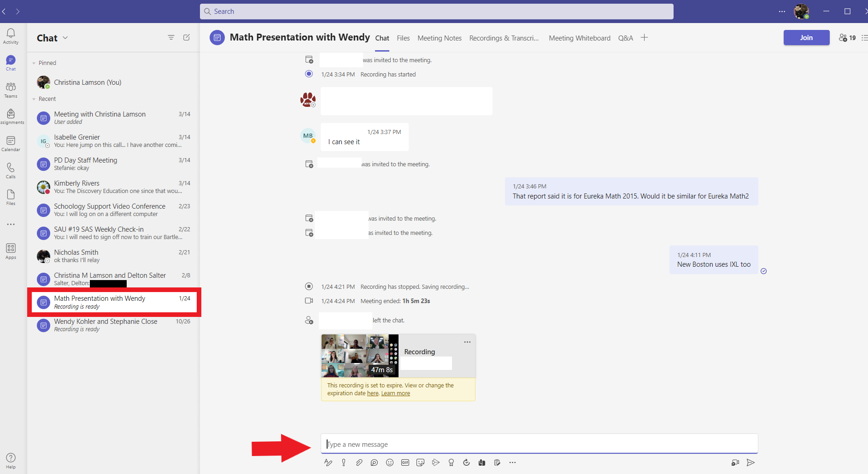This screenshot has height=474, width=868.
Task: Switch to the Files tab
Action: click(x=403, y=38)
